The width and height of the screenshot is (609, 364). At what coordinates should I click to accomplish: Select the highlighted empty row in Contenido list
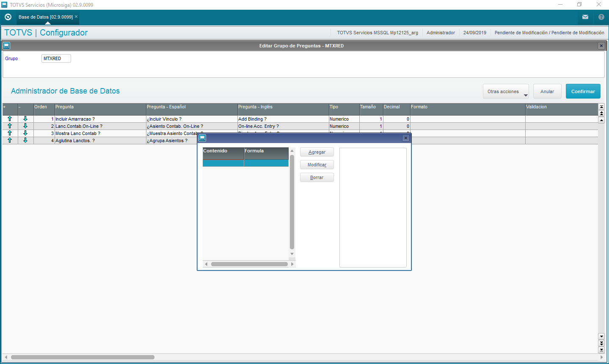point(245,163)
